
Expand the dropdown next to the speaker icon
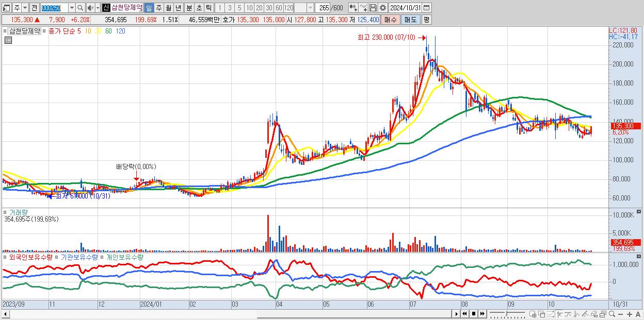click(x=97, y=8)
